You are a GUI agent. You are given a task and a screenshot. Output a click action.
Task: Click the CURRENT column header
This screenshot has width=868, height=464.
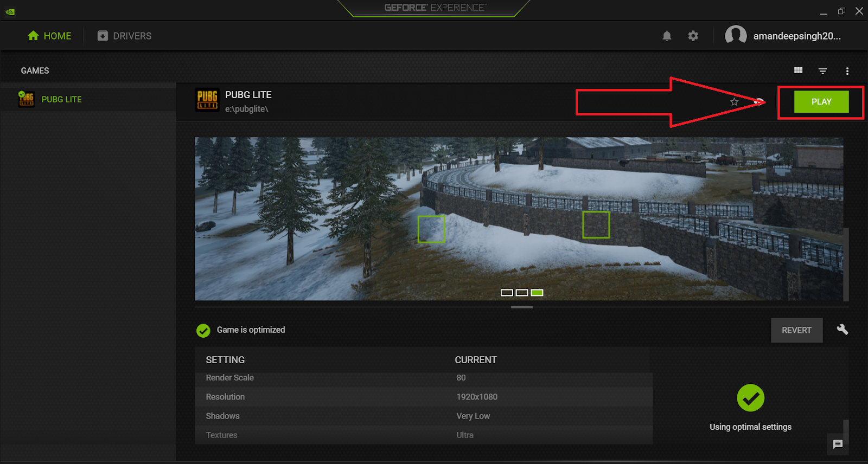click(x=476, y=360)
